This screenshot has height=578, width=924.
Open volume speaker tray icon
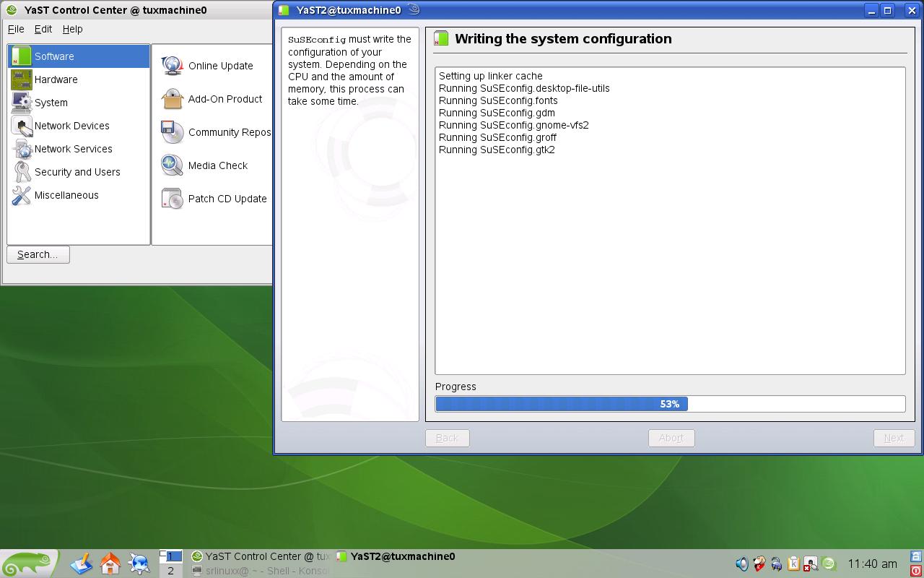tap(741, 564)
